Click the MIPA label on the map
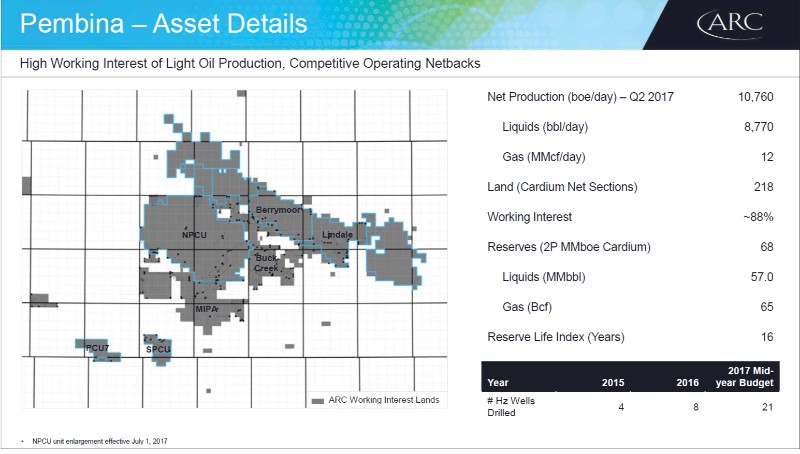This screenshot has height=454, width=800. point(207,309)
